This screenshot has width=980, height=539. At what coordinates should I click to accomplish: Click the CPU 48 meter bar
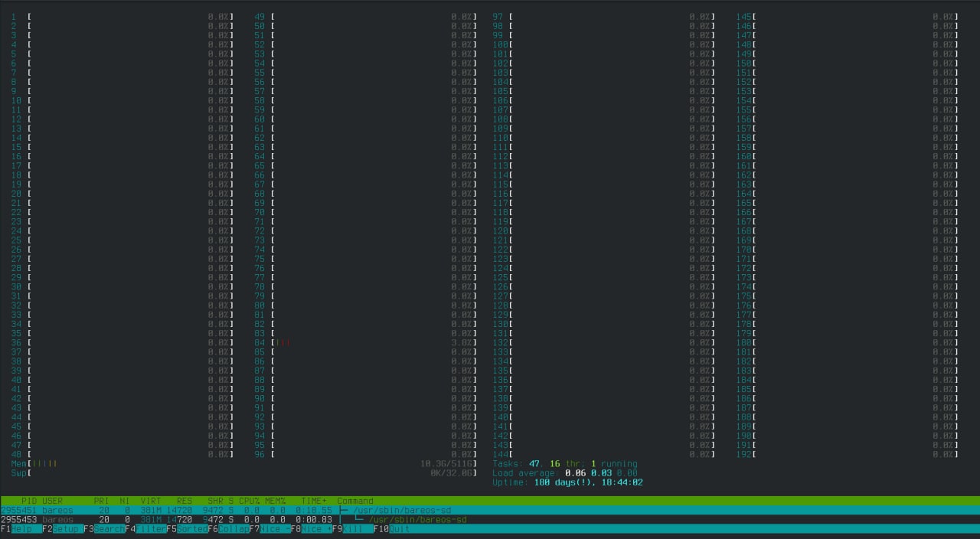pyautogui.click(x=122, y=454)
